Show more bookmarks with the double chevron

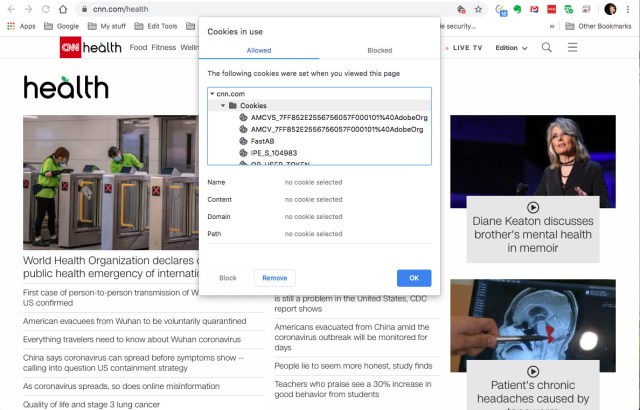click(x=552, y=26)
